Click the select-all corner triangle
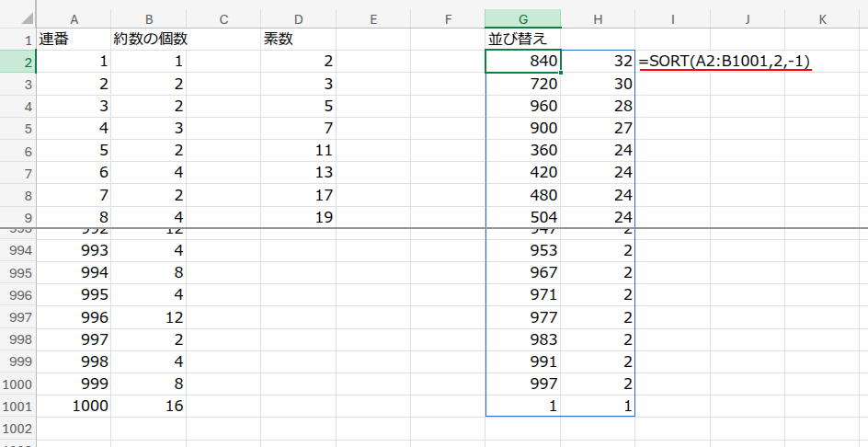The width and height of the screenshot is (868, 447). pos(26,18)
